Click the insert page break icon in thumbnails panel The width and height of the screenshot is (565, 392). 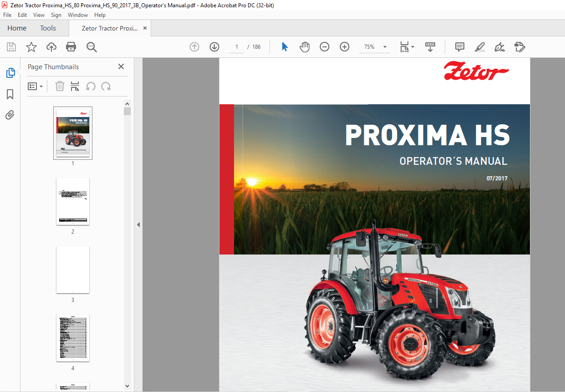75,86
